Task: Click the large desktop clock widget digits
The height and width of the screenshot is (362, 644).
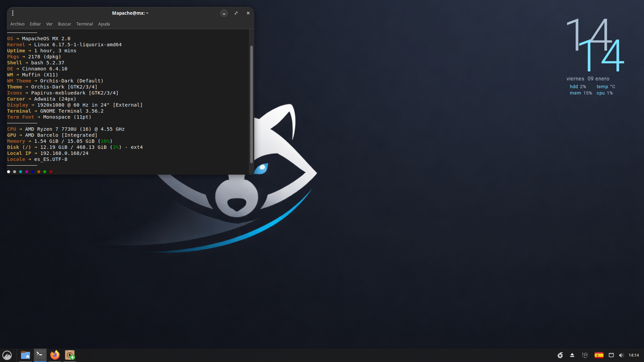Action: (595, 45)
